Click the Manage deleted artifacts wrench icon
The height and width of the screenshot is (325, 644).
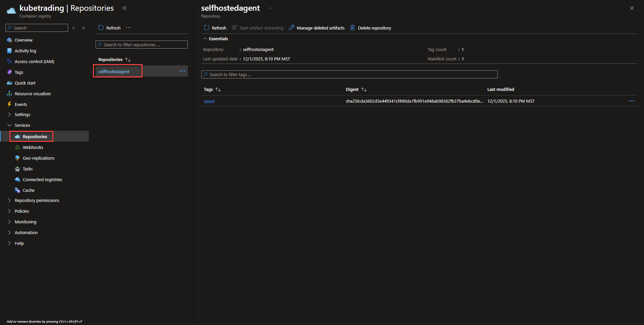pyautogui.click(x=291, y=28)
